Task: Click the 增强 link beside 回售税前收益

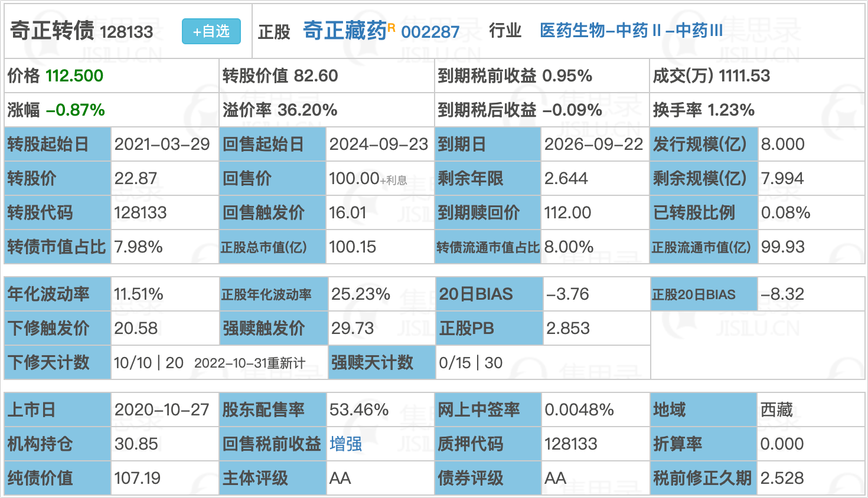Action: click(345, 444)
